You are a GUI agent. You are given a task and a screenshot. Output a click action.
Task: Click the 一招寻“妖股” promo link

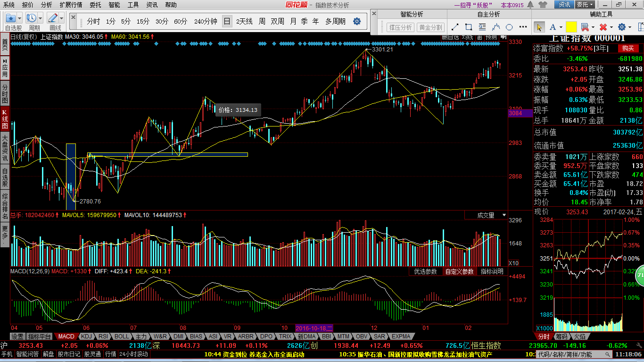(473, 5)
